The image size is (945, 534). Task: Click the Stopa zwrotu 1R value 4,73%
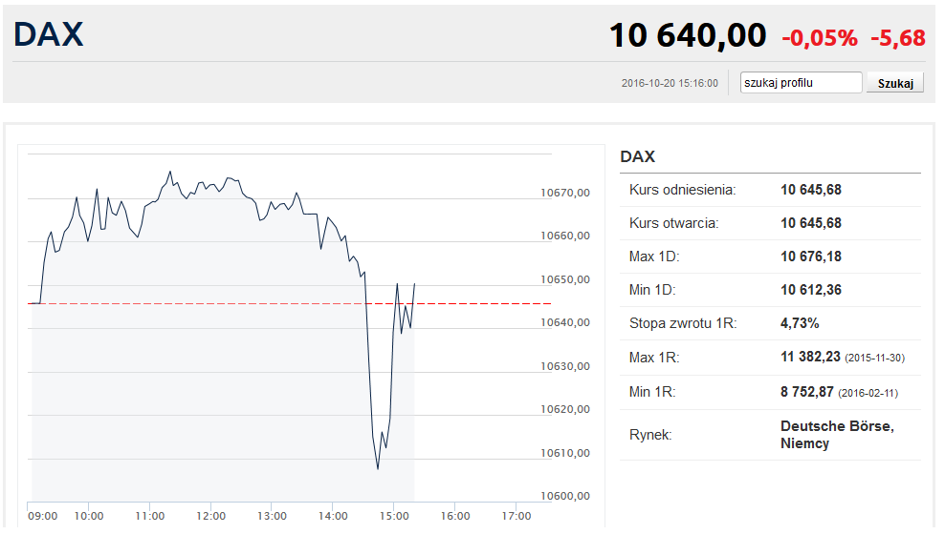(800, 324)
